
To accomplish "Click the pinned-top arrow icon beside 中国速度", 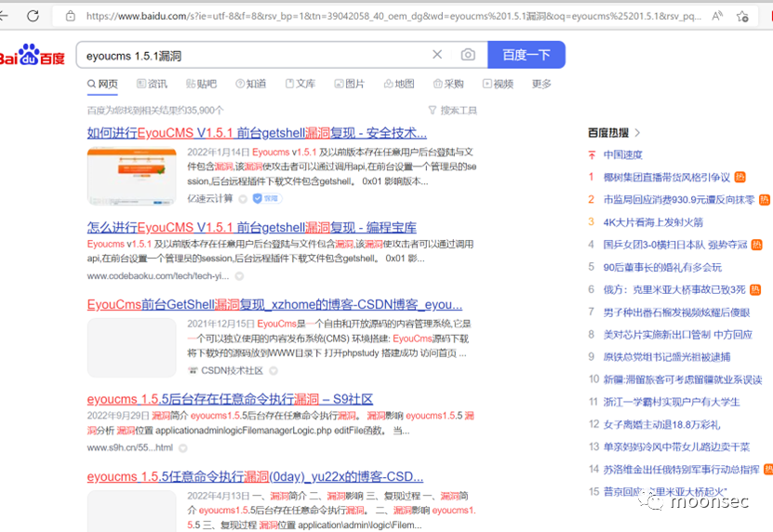I will 592,154.
